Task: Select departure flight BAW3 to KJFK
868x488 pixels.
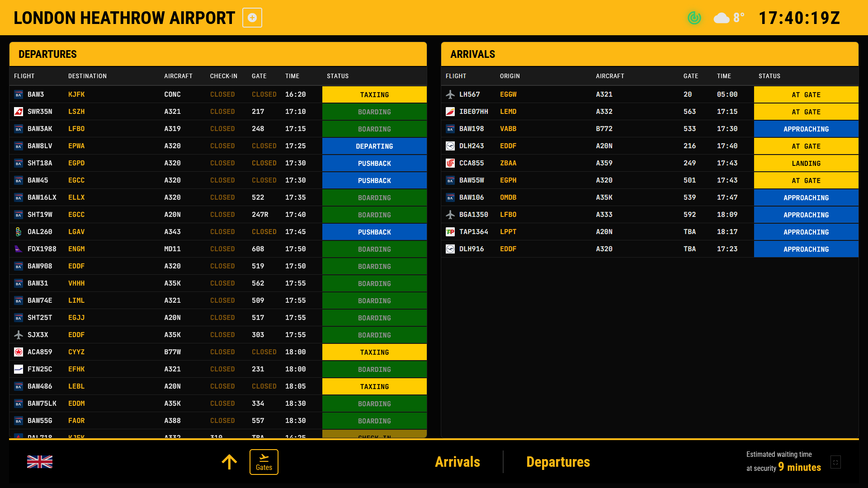Action: [x=36, y=94]
